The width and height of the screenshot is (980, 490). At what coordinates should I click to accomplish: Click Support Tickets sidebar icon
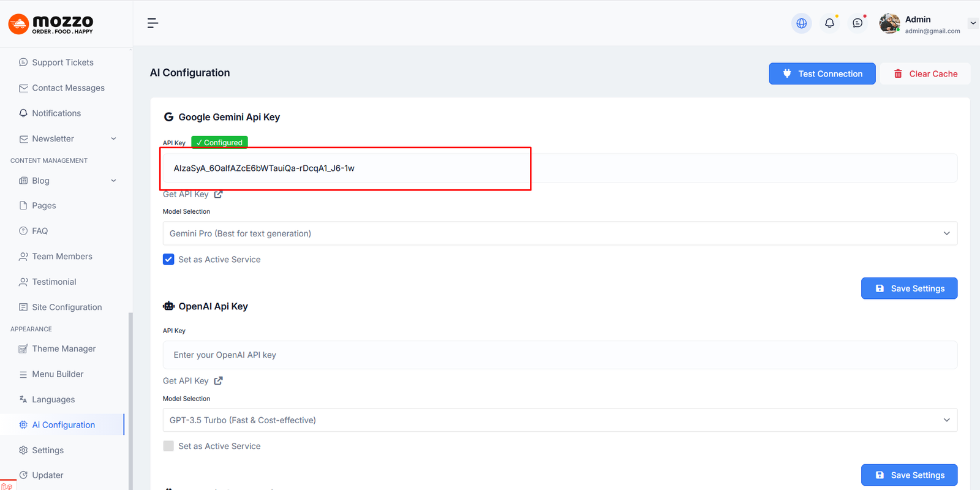23,62
